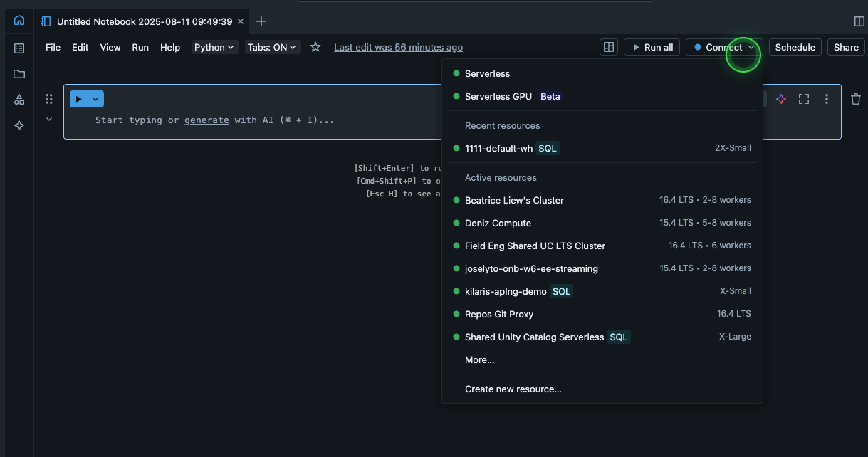Open run options dropdown on cell
Viewport: 868px width, 457px height.
95,99
